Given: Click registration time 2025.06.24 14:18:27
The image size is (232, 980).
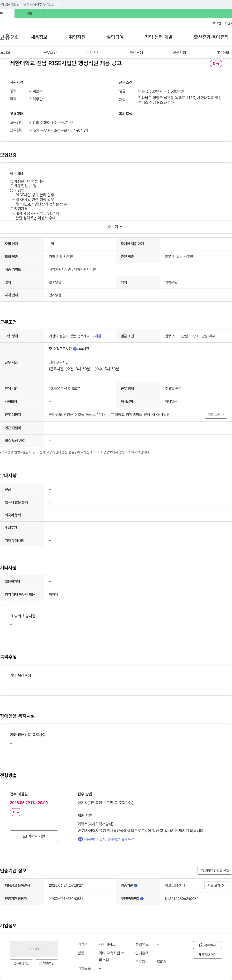Looking at the screenshot, I should click(x=66, y=885).
